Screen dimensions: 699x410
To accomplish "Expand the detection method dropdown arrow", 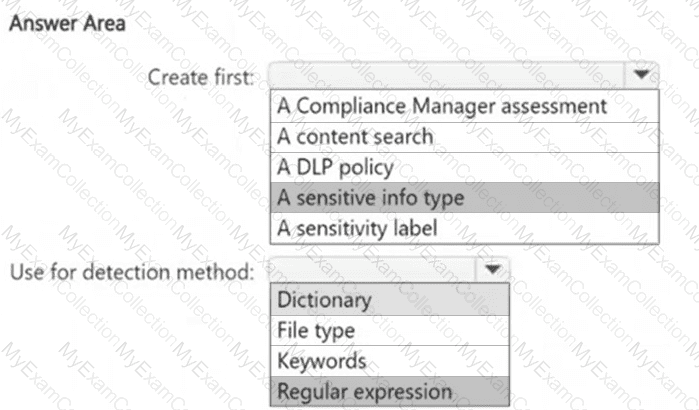I will (491, 270).
